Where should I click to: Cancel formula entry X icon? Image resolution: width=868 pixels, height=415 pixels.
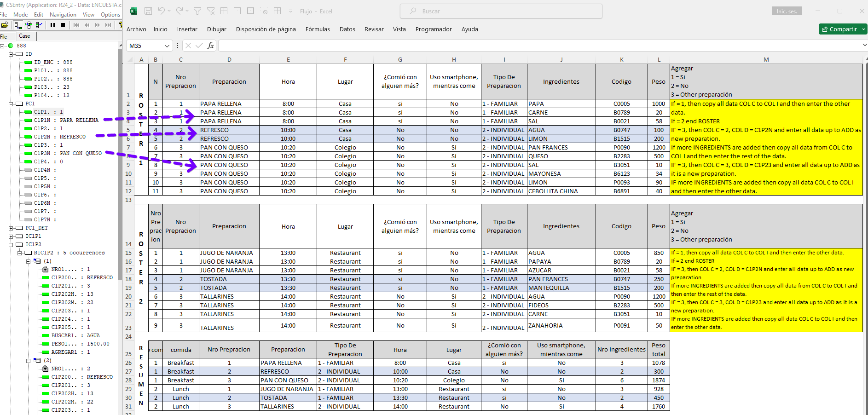[x=188, y=46]
